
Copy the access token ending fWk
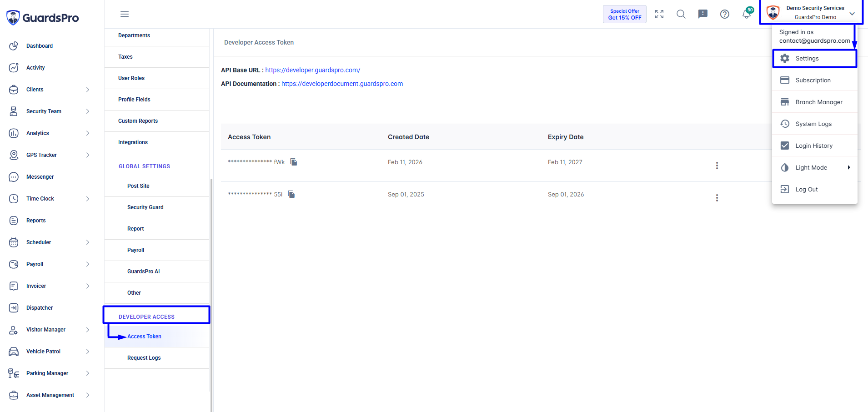pos(294,162)
